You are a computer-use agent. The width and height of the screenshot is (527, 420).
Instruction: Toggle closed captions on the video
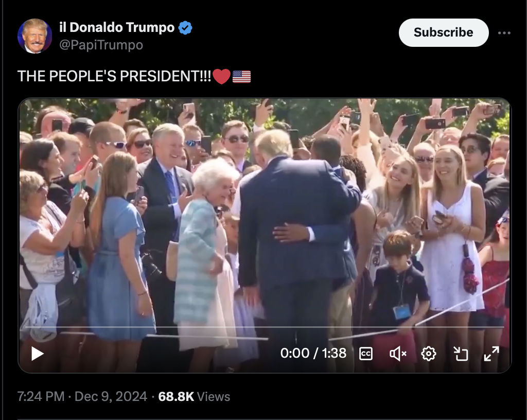366,354
